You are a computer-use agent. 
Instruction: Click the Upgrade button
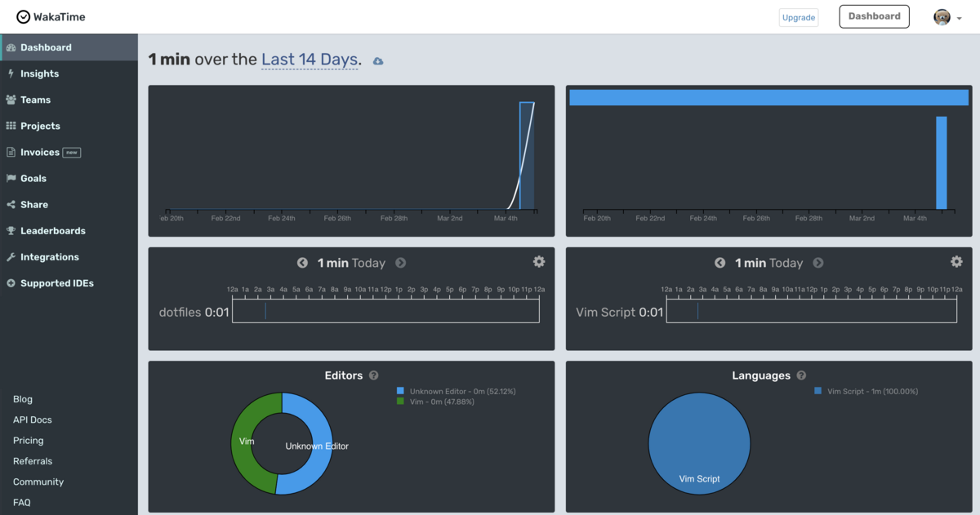(x=799, y=17)
